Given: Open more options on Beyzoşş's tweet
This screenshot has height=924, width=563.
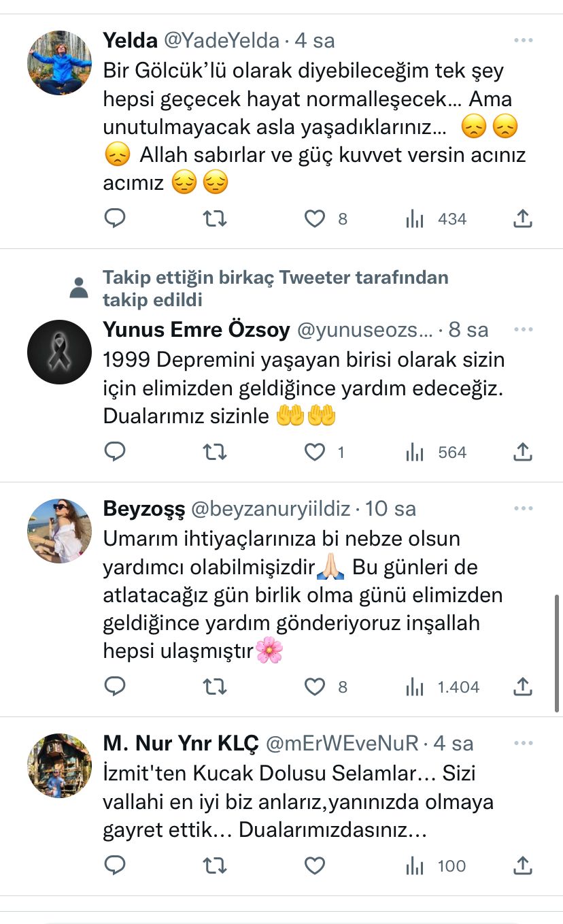Looking at the screenshot, I should [523, 508].
